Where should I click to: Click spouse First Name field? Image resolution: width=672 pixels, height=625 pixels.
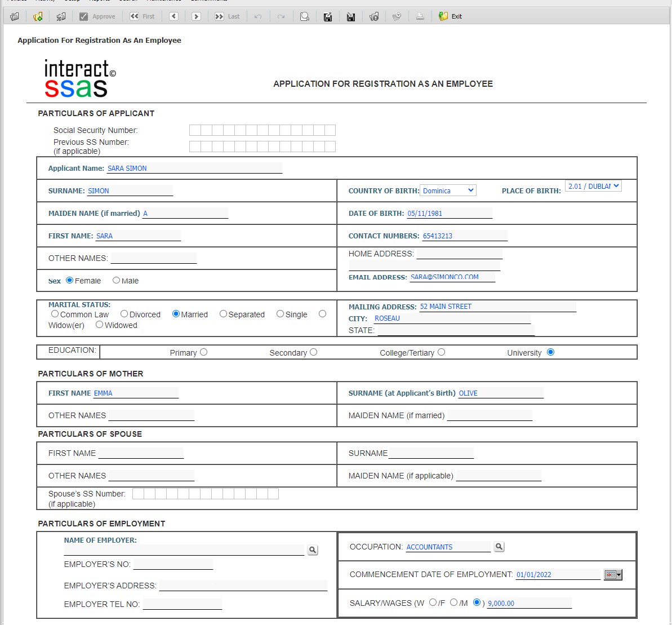[x=141, y=453]
